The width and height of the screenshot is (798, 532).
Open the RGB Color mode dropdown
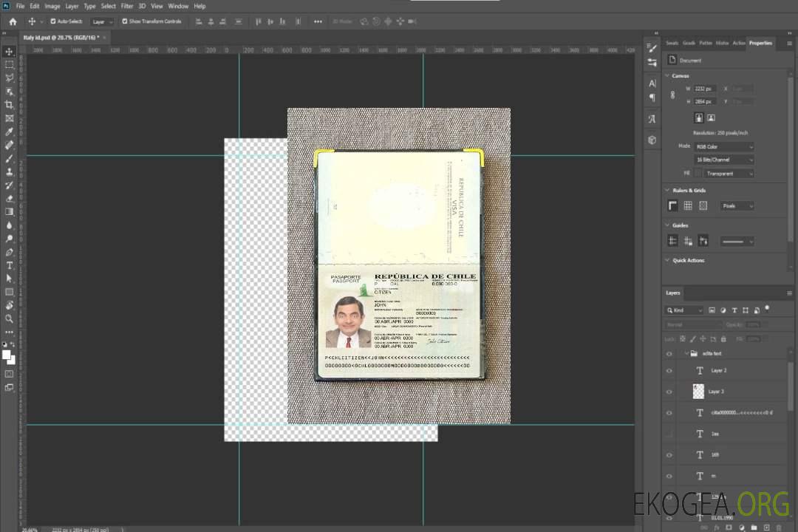(x=724, y=146)
